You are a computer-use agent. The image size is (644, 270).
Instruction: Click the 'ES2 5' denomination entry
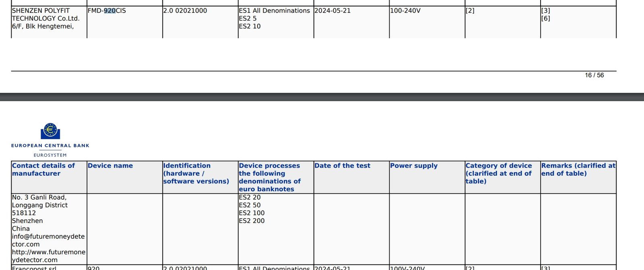(248, 18)
